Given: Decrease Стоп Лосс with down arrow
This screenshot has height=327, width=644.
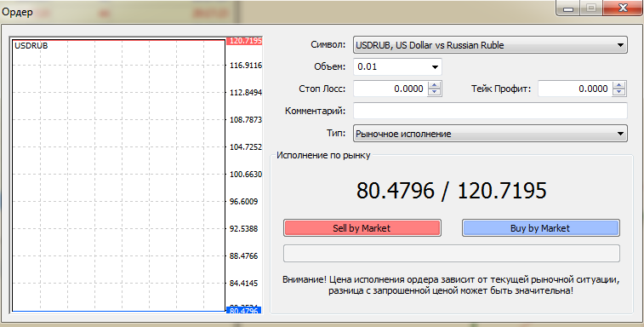Looking at the screenshot, I should coord(435,92).
